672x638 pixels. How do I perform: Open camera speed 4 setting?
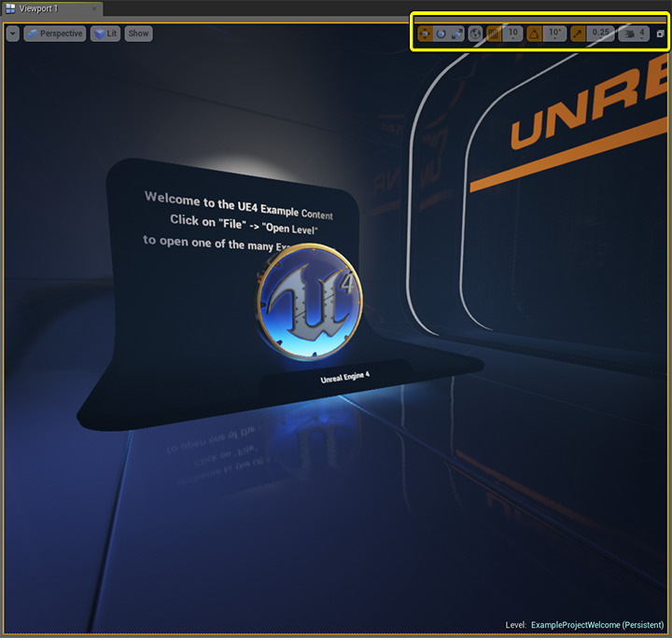point(634,34)
